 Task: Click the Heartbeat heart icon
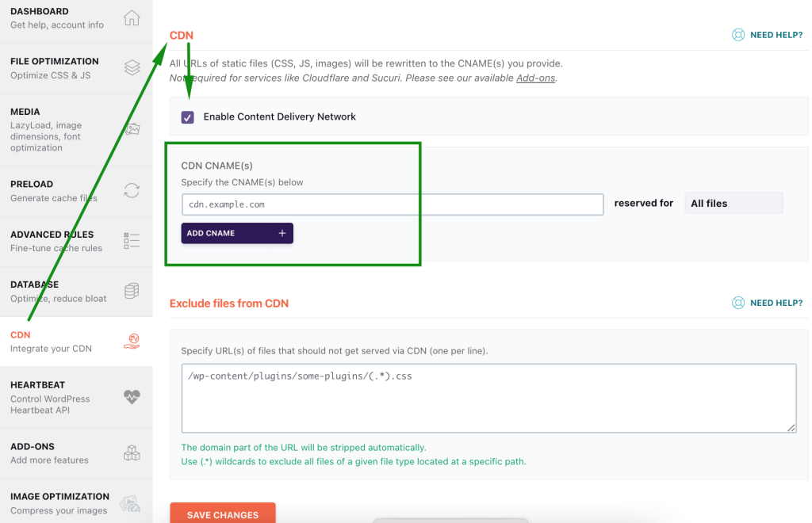(132, 397)
